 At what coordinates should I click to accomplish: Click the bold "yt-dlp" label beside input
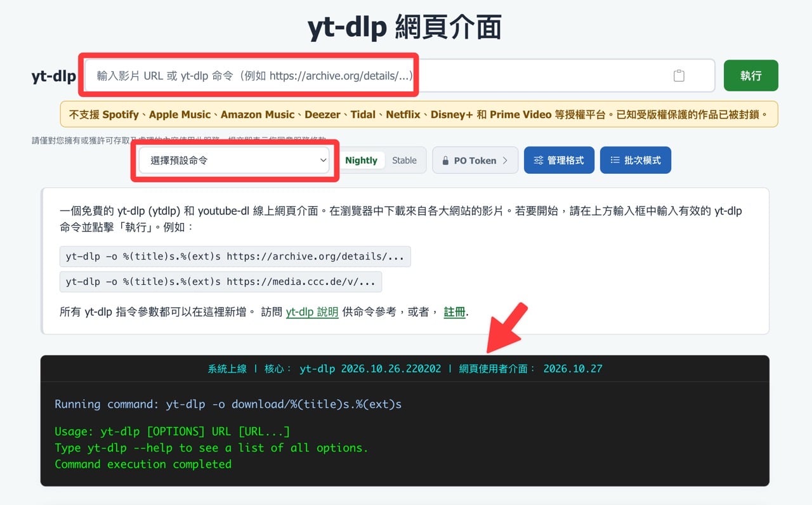54,76
